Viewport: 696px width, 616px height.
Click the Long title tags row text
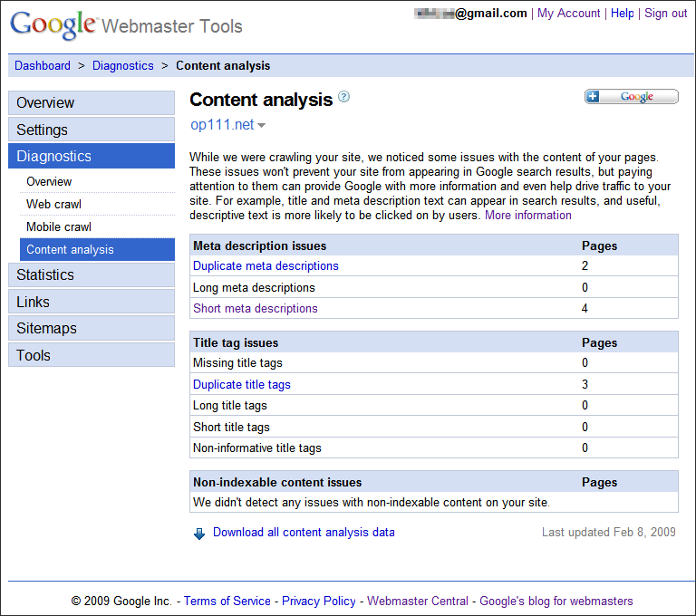[x=230, y=406]
